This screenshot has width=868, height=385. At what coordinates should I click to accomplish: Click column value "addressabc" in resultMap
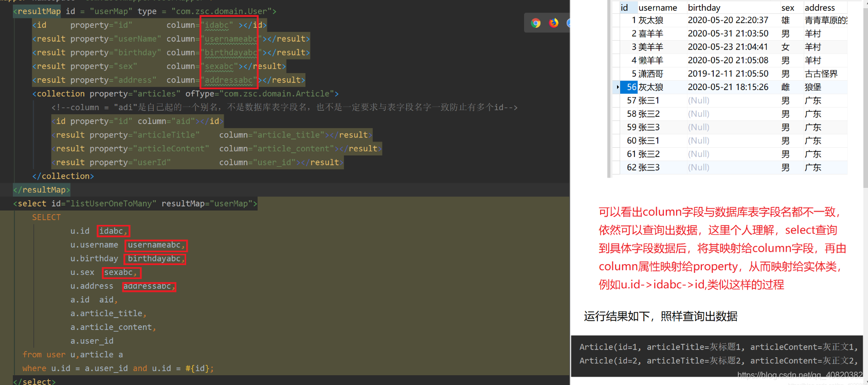(x=229, y=80)
